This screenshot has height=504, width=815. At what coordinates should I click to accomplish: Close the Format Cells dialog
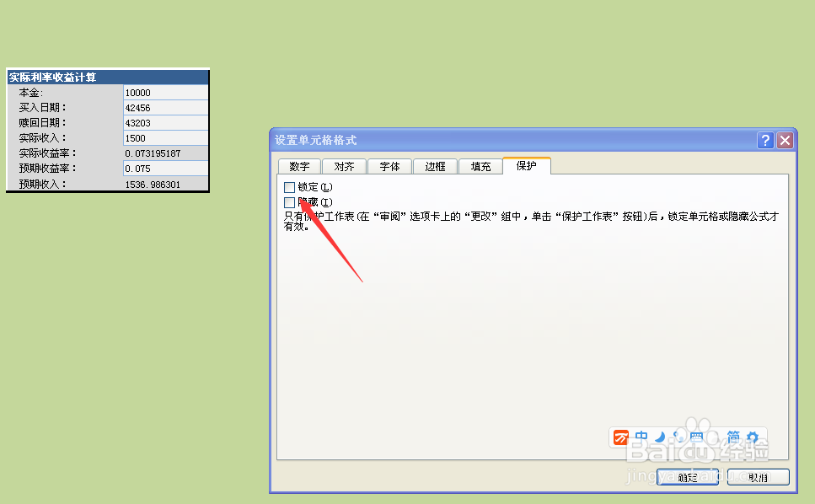785,140
